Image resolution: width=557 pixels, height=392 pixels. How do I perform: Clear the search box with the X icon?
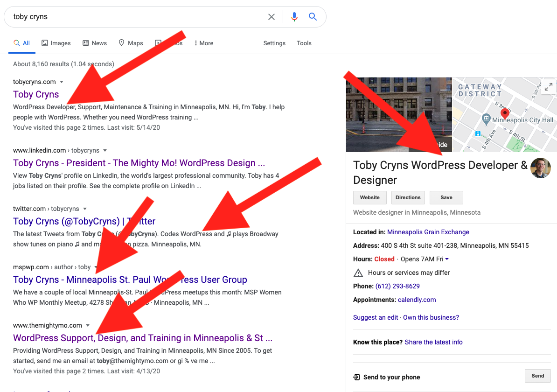click(272, 17)
